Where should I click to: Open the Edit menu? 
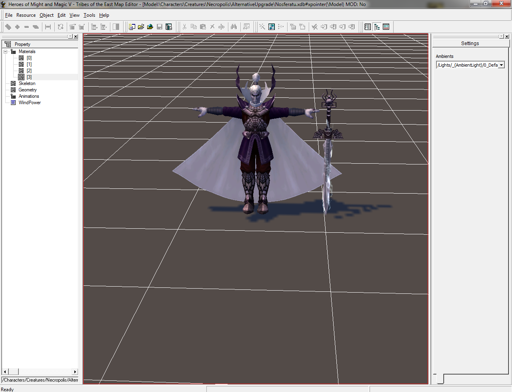(61, 15)
